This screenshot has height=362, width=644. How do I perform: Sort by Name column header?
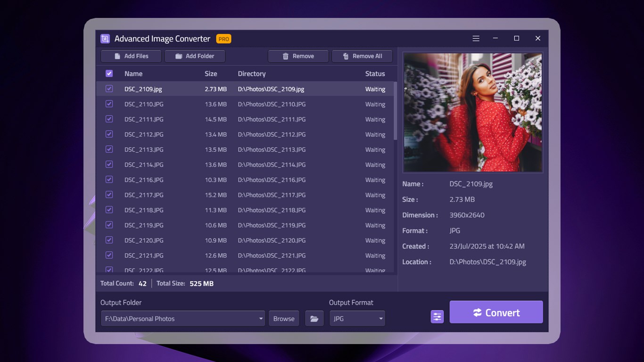pyautogui.click(x=133, y=74)
